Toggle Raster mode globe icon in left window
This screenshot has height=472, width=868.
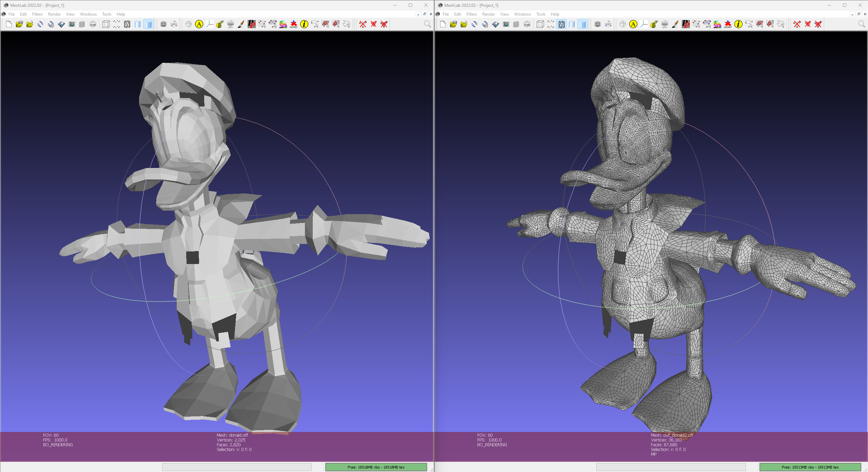(x=93, y=24)
